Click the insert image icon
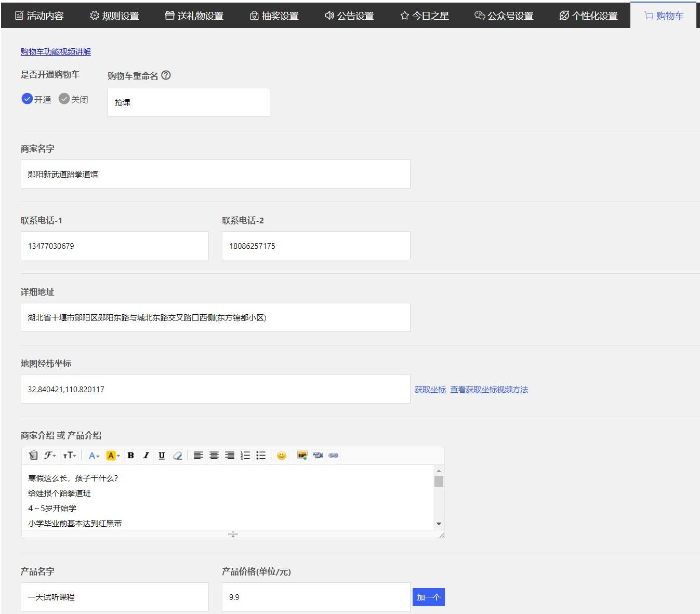The width and height of the screenshot is (700, 614). (x=302, y=456)
